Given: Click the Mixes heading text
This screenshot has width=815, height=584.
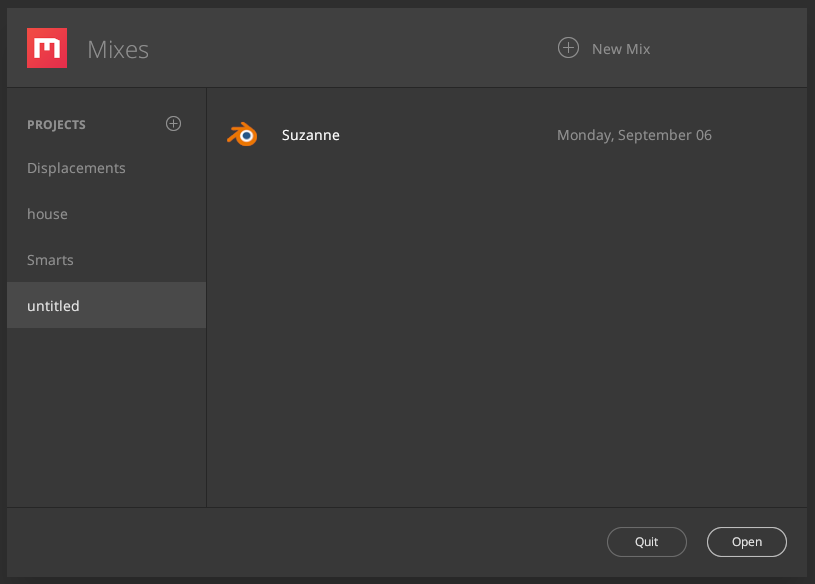Looking at the screenshot, I should pyautogui.click(x=118, y=50).
